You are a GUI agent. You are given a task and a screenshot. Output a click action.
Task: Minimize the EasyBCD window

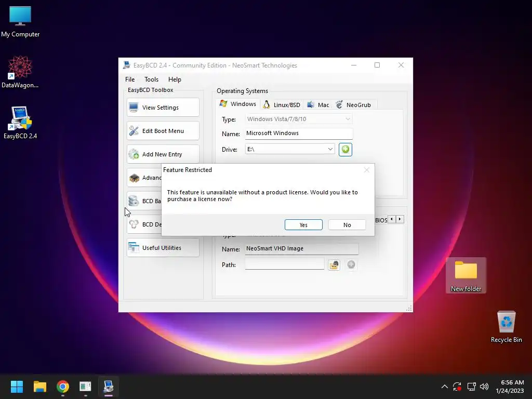tap(354, 65)
